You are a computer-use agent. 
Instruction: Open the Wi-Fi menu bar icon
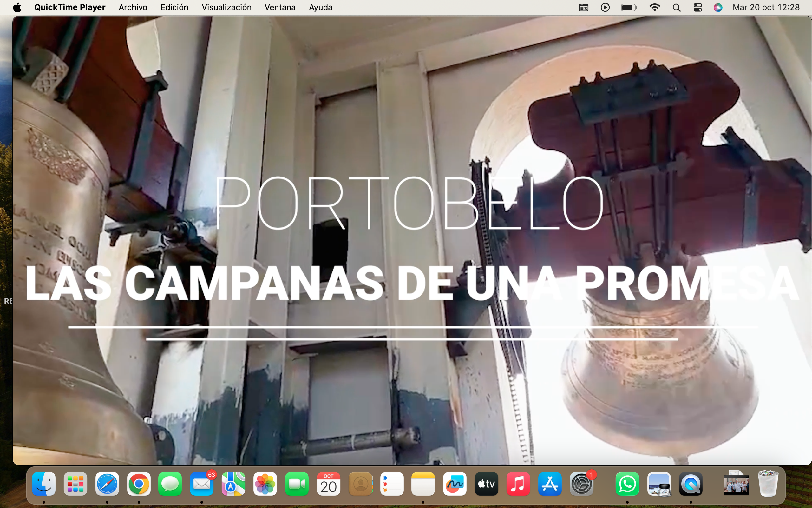(x=654, y=7)
